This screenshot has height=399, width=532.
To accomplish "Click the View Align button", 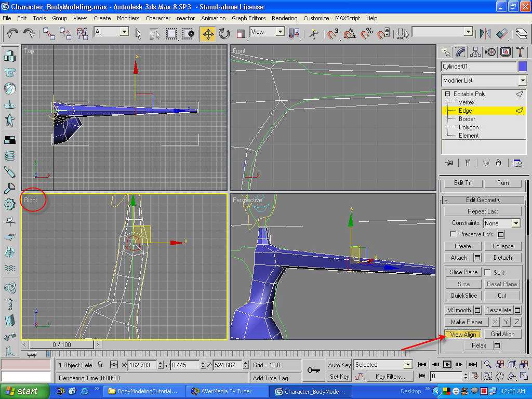I will [x=463, y=334].
